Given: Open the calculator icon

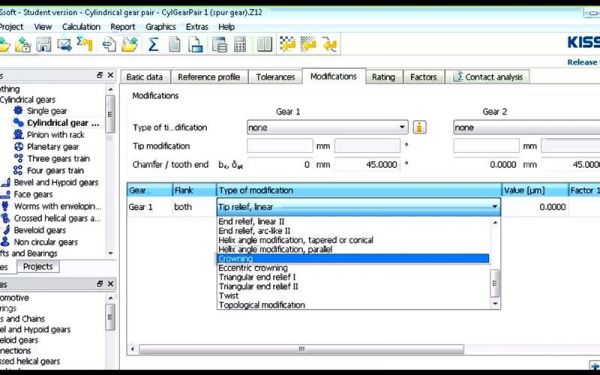Looking at the screenshot, I should pos(240,45).
